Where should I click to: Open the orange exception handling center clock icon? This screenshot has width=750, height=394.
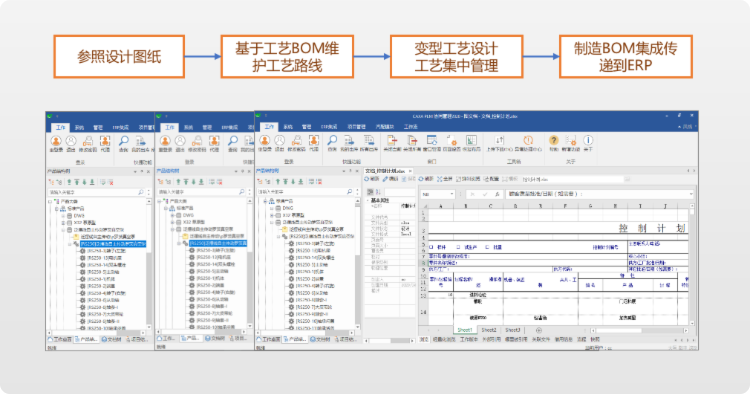pyautogui.click(x=528, y=140)
